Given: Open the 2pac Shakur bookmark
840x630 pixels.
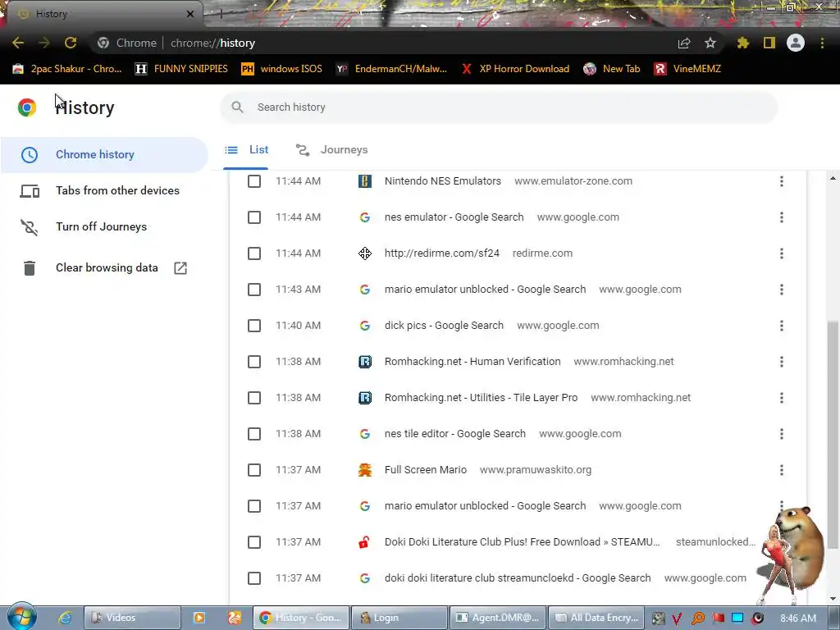Looking at the screenshot, I should 67,69.
